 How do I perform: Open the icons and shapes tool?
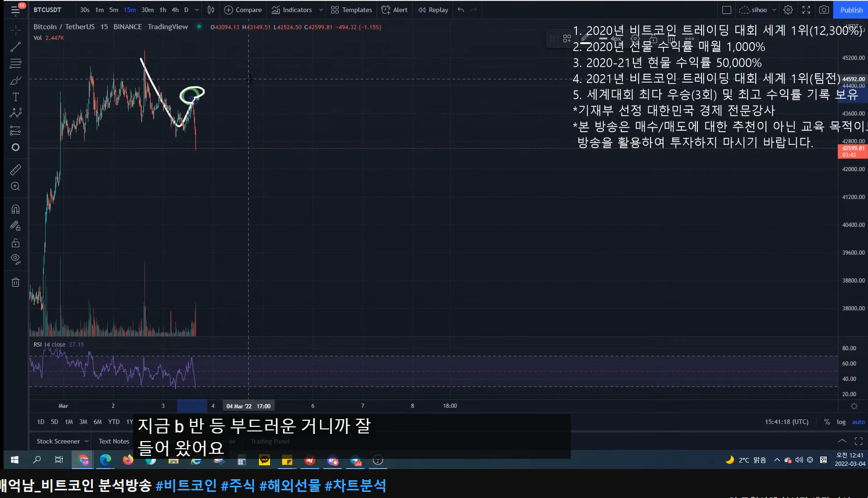(16, 147)
